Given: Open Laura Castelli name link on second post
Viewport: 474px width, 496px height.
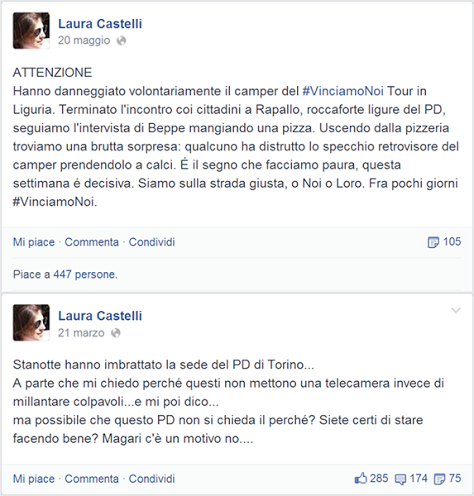Looking at the screenshot, I should pos(100,316).
